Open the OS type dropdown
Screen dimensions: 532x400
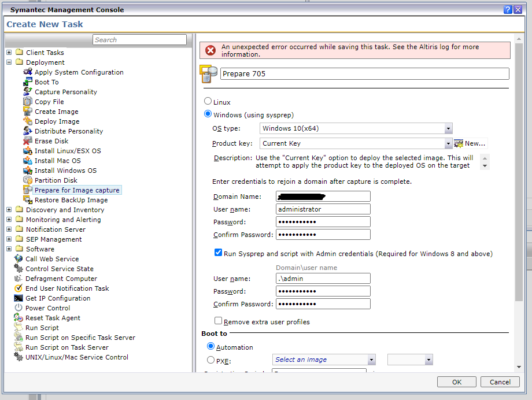448,128
